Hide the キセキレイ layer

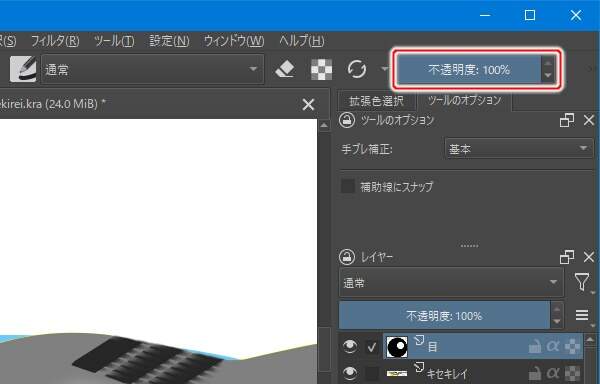350,373
